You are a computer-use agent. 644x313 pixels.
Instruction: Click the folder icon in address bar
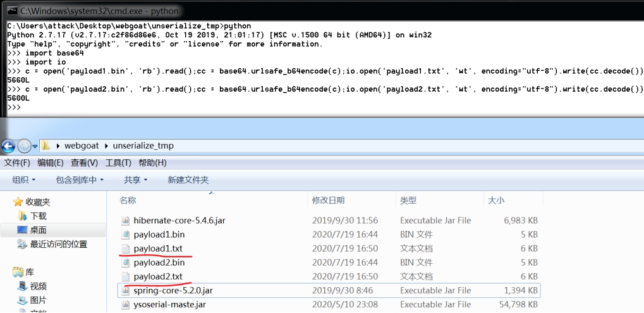(46, 145)
